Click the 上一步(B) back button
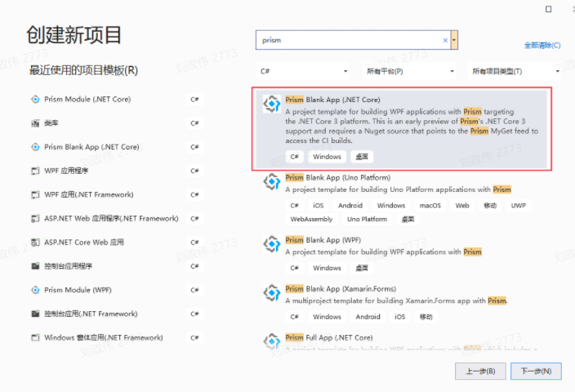The image size is (575, 392). pos(480,371)
